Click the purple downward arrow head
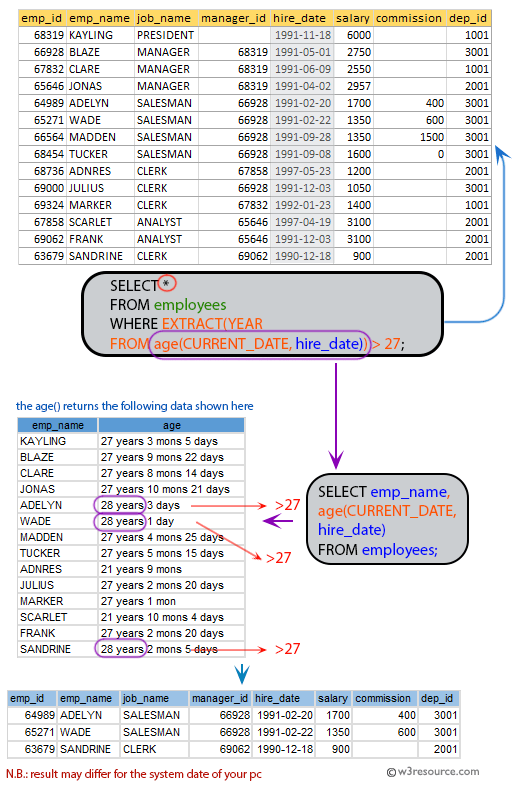Image resolution: width=516 pixels, height=795 pixels. tap(336, 459)
